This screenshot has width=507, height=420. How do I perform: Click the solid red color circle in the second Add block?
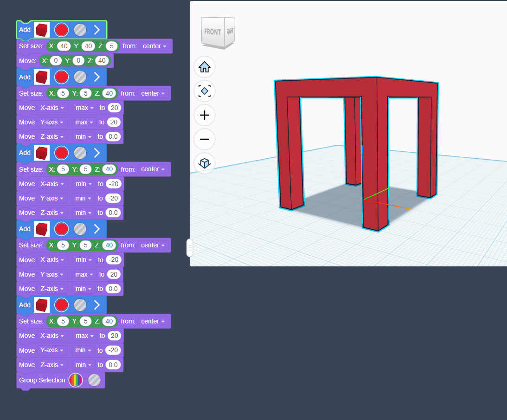coord(61,77)
